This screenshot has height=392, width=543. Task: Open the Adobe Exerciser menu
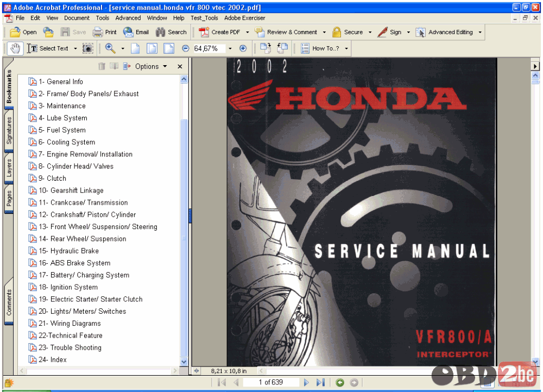245,18
